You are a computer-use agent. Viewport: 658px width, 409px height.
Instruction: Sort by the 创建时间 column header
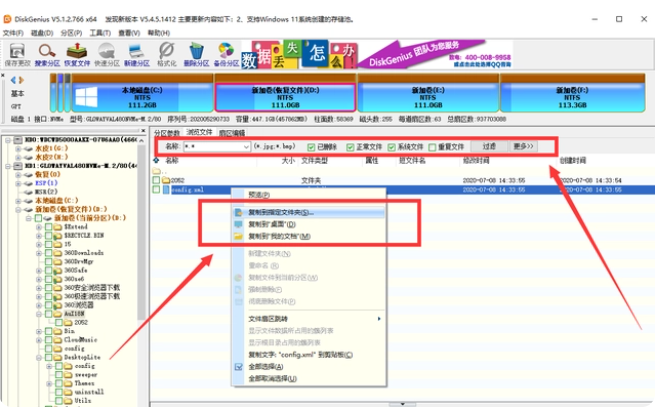click(573, 161)
